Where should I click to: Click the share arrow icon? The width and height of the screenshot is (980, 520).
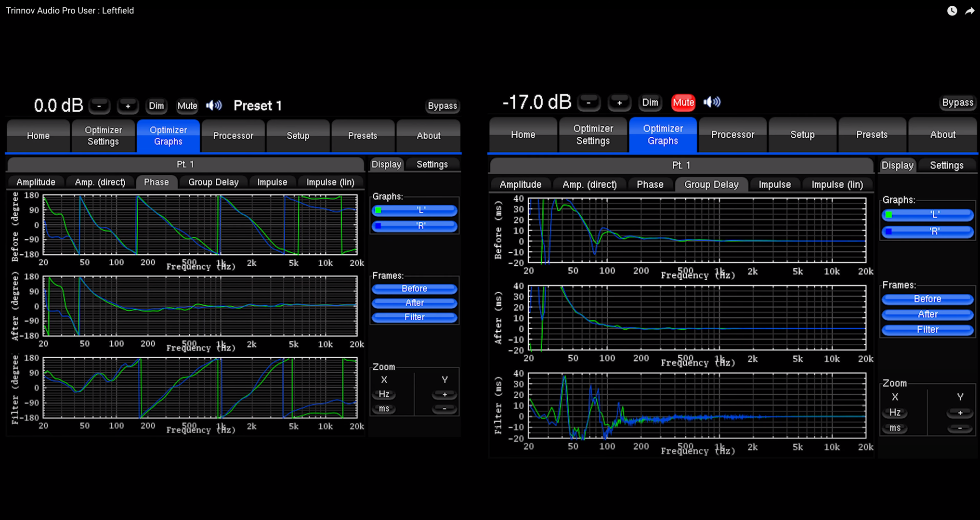click(x=969, y=11)
